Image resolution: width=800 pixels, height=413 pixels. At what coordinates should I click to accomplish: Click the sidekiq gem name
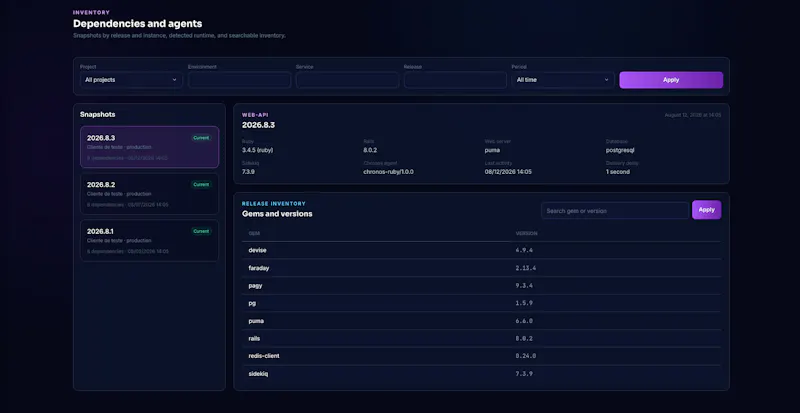tap(258, 374)
